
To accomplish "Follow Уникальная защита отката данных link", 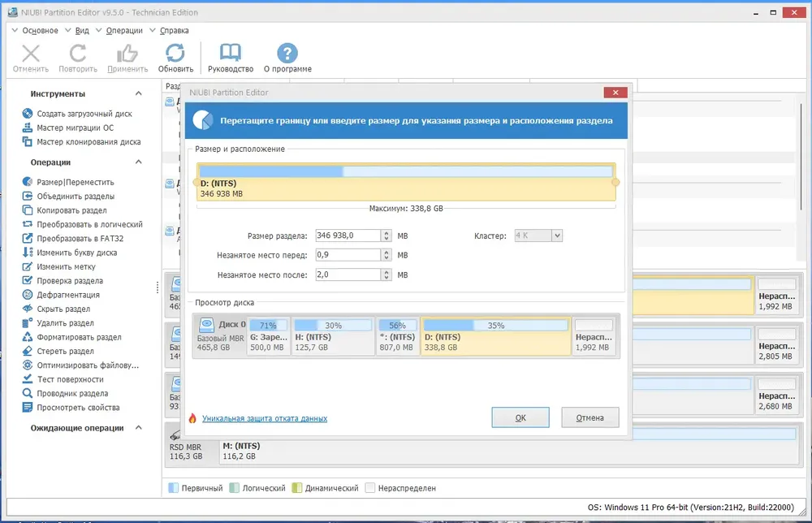I will pos(265,418).
